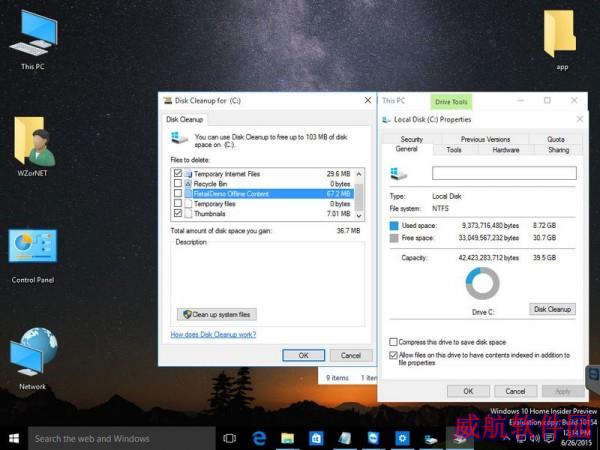This screenshot has height=450, width=600.
Task: Open the TeamViewer taskbar icon
Action: click(x=373, y=439)
